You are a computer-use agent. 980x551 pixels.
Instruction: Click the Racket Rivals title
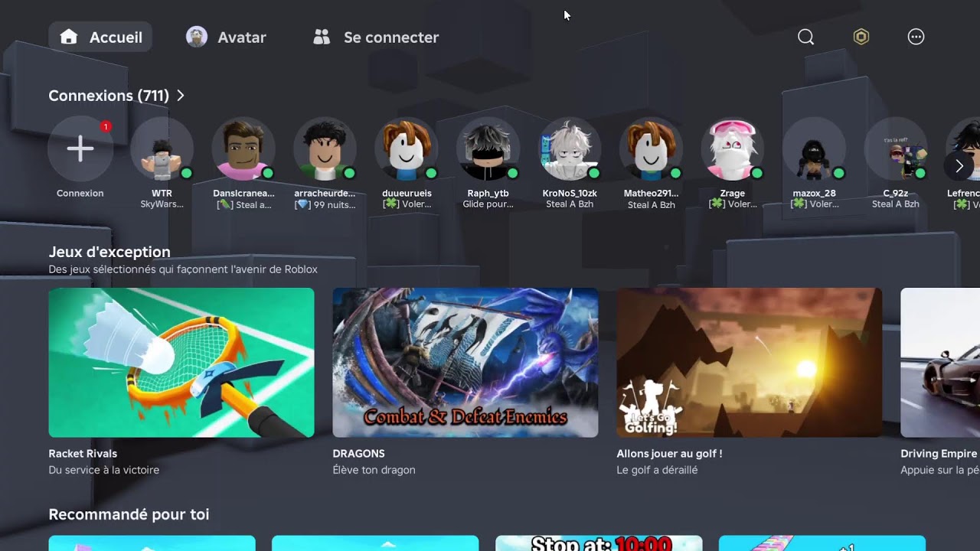pos(83,454)
